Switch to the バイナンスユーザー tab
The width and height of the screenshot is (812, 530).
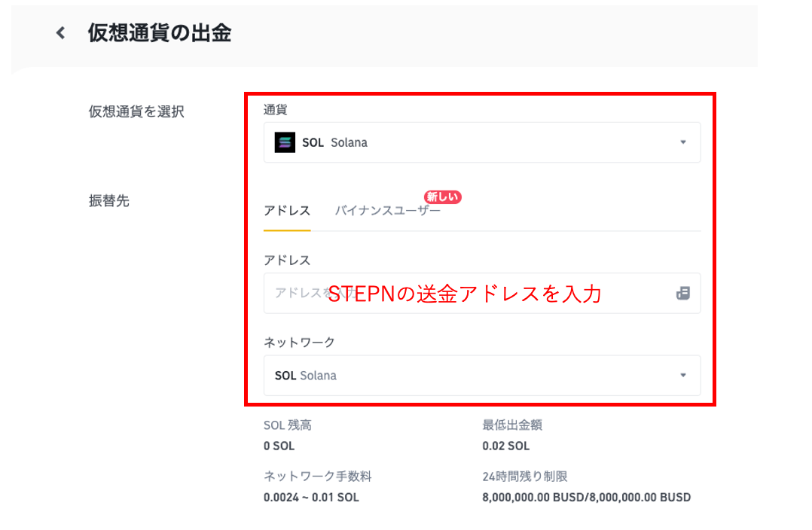coord(387,211)
